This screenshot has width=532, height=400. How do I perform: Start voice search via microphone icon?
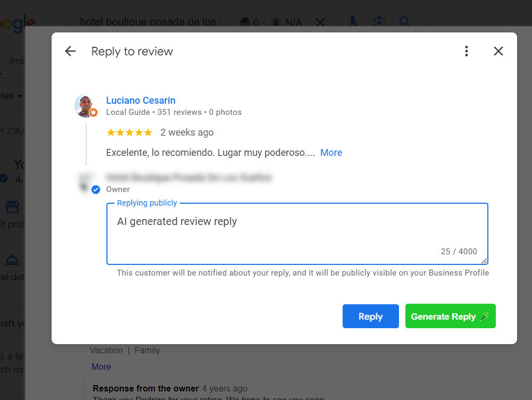click(x=353, y=21)
